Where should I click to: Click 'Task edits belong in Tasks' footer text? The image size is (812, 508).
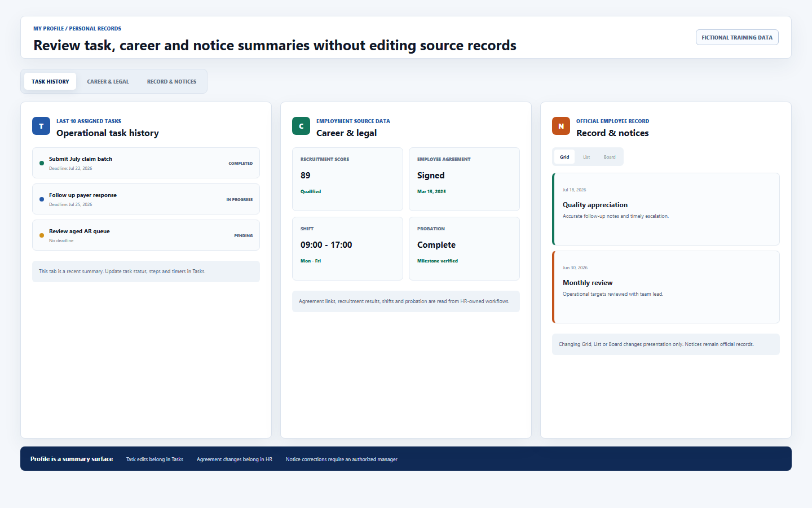tap(155, 459)
